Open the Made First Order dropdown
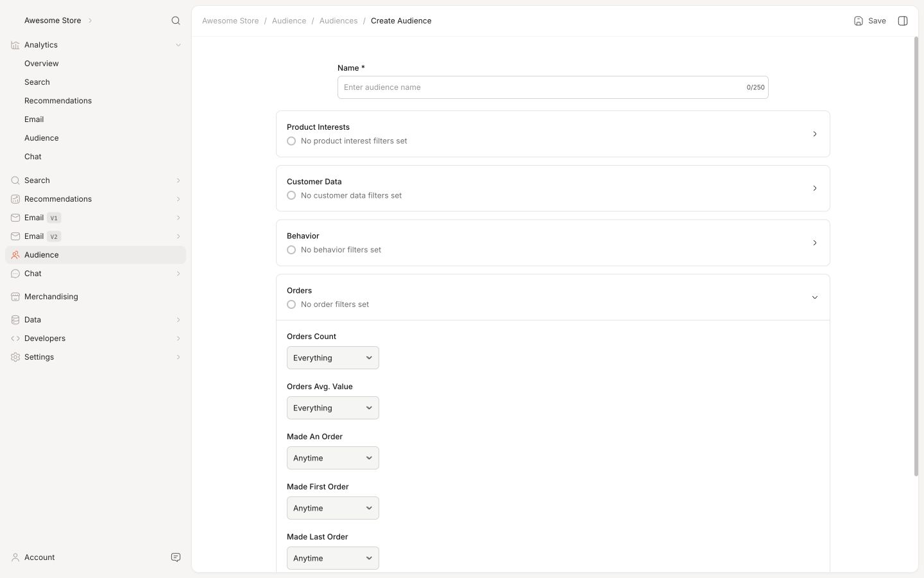 [333, 508]
